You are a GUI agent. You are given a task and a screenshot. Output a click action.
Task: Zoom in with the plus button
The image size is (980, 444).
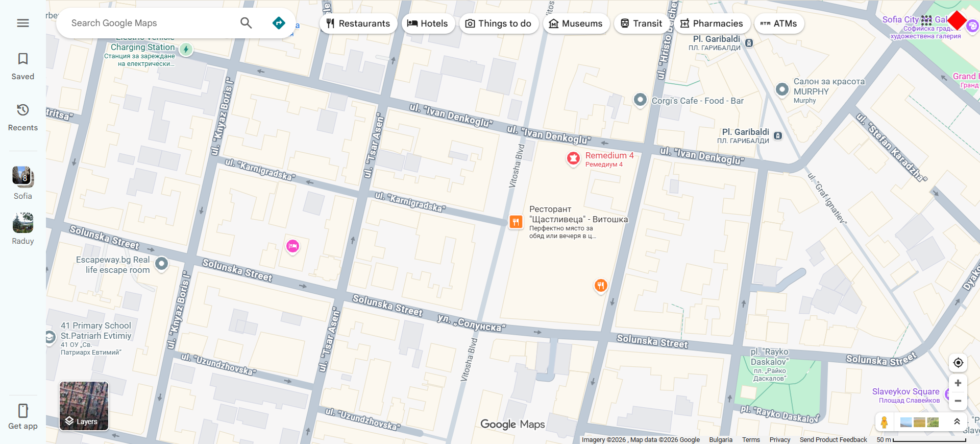click(x=958, y=383)
